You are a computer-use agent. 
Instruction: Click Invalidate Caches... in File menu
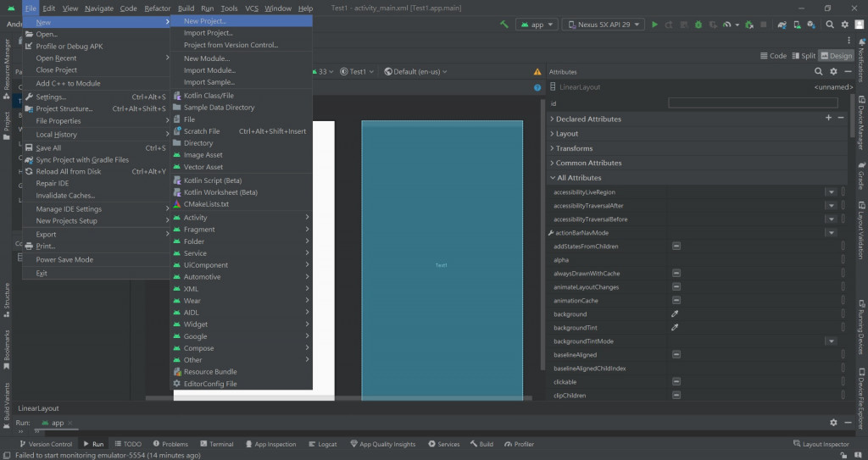click(97, 196)
